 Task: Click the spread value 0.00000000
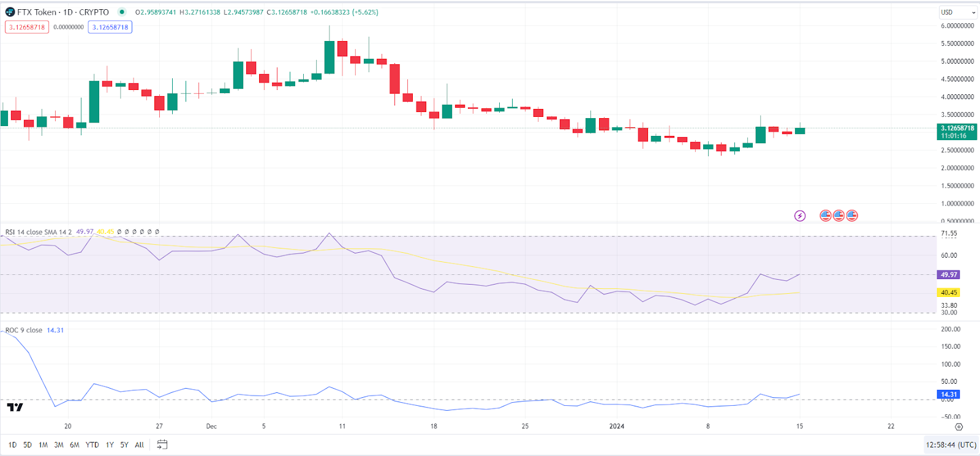tap(69, 27)
